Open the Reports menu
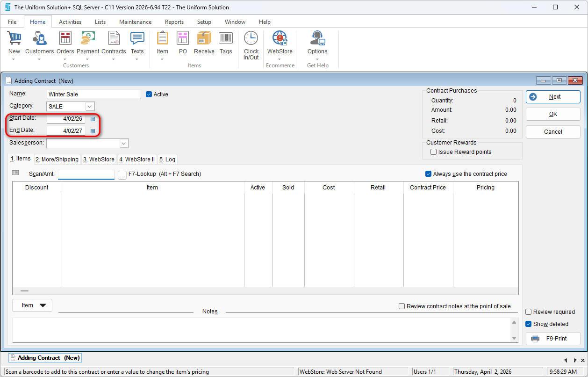 point(174,22)
